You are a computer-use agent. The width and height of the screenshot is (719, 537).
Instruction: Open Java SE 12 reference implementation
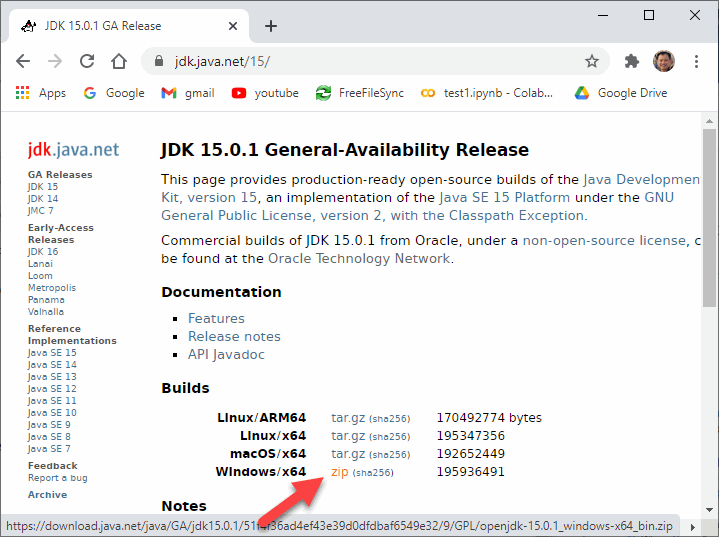[x=52, y=388]
